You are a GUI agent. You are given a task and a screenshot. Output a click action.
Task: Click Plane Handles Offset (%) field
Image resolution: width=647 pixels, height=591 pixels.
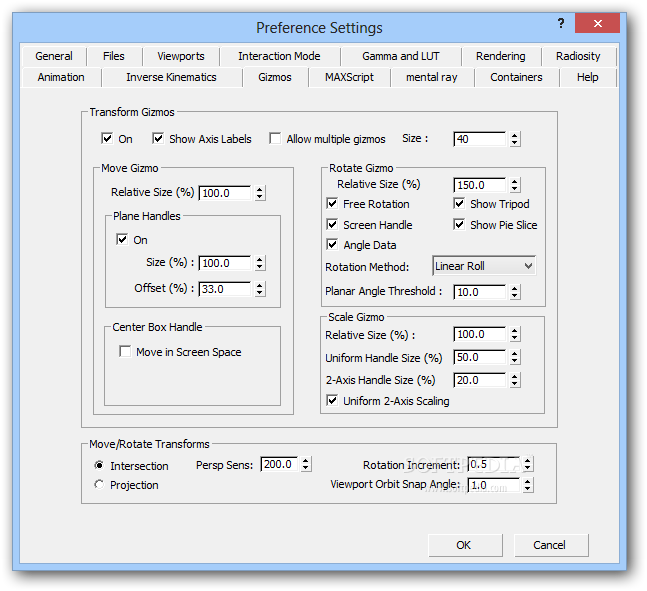tap(225, 289)
